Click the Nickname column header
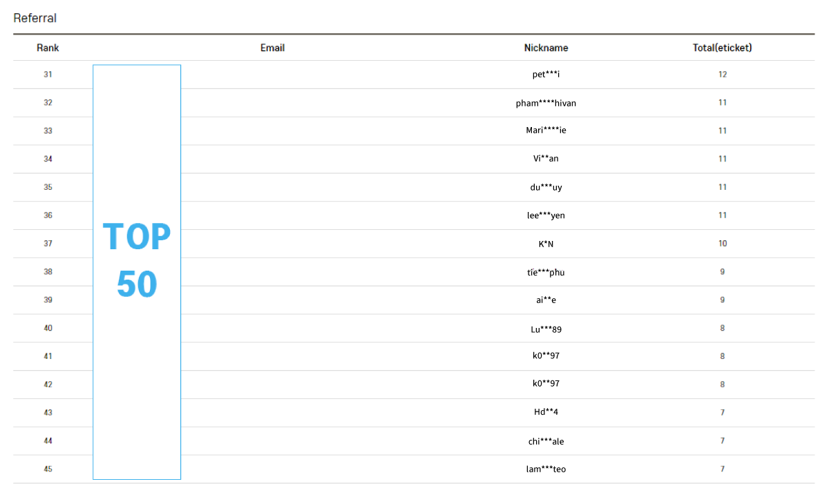Screen dimensions: 829x504 click(x=546, y=48)
